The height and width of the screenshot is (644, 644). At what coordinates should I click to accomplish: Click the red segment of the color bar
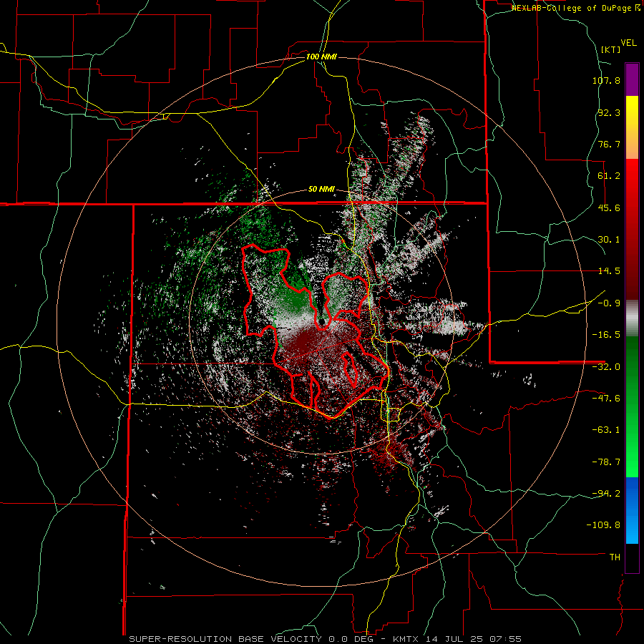coord(632,229)
